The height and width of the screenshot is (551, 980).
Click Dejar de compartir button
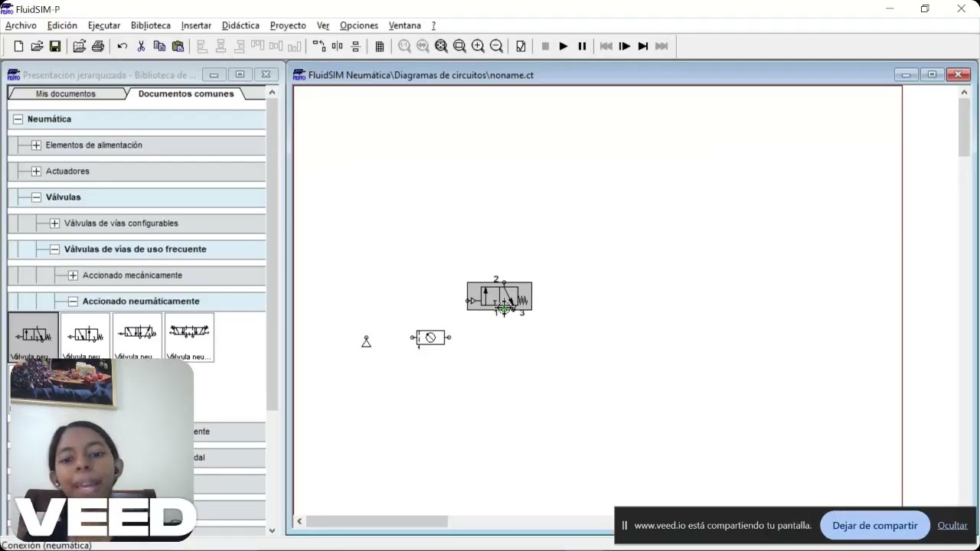(874, 525)
